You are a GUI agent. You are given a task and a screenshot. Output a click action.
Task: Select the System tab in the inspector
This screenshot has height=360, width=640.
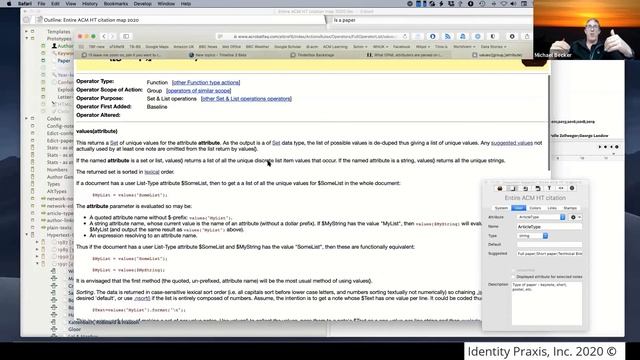(x=501, y=208)
